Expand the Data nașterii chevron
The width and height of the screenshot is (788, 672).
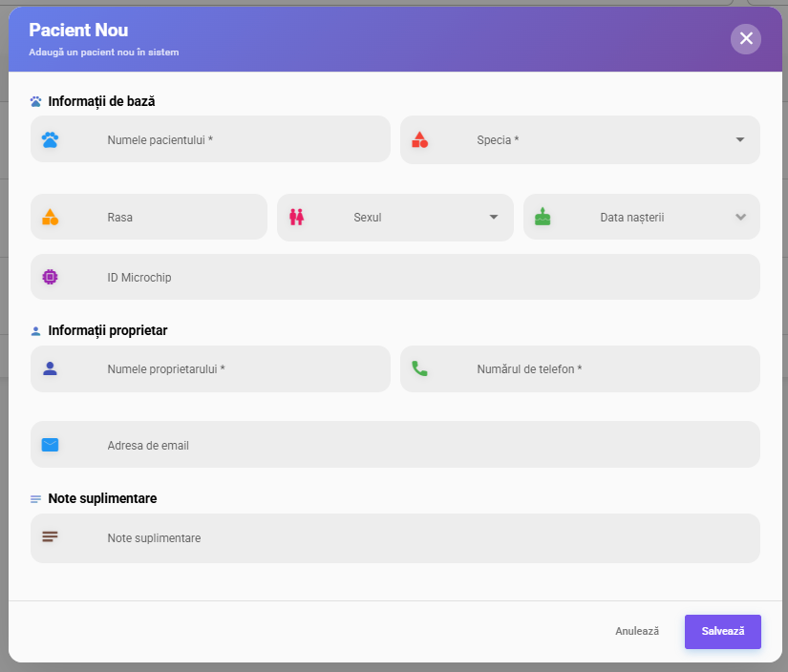(740, 217)
